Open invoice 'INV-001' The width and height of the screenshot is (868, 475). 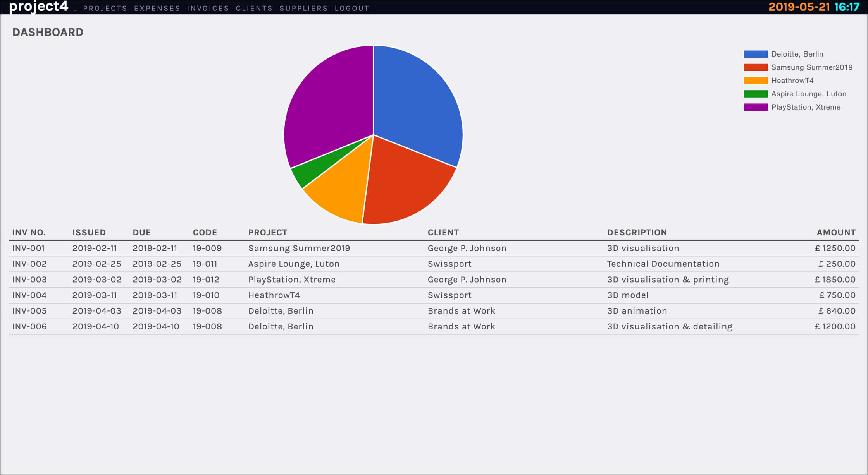pos(28,249)
